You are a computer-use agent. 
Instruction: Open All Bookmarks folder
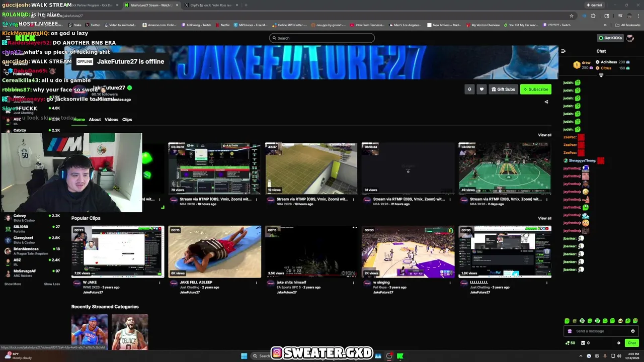(627, 25)
